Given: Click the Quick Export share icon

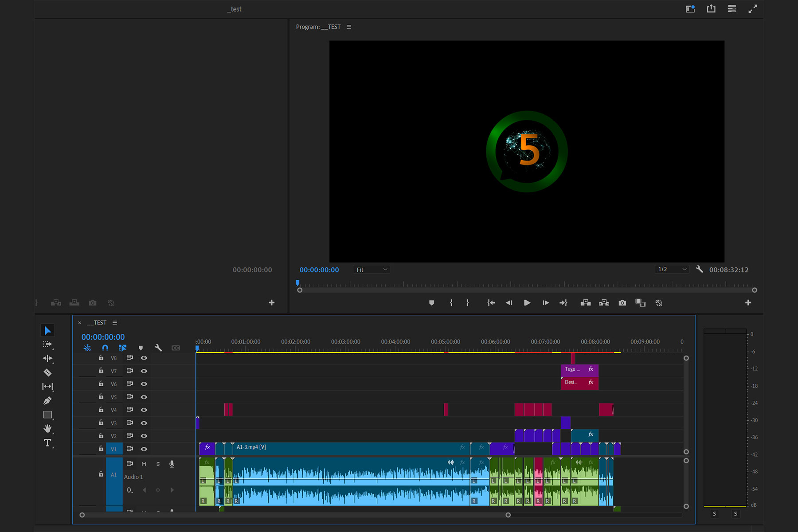Looking at the screenshot, I should tap(711, 9).
